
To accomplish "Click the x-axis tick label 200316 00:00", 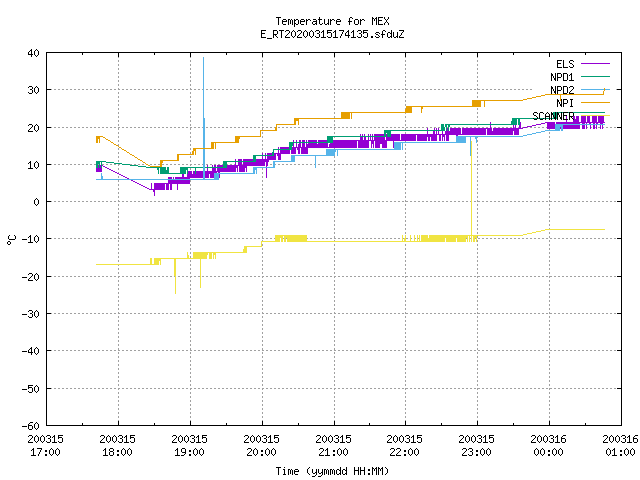I will [548, 446].
